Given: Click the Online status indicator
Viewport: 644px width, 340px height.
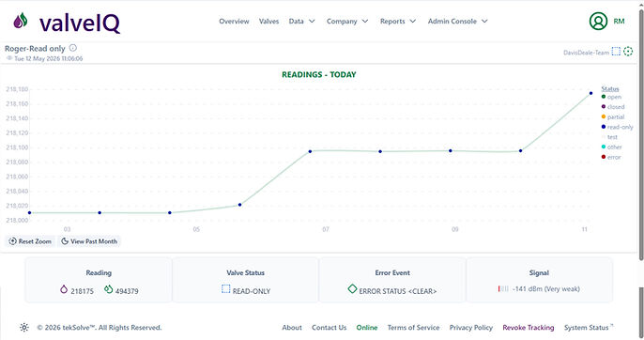Looking at the screenshot, I should click(367, 327).
